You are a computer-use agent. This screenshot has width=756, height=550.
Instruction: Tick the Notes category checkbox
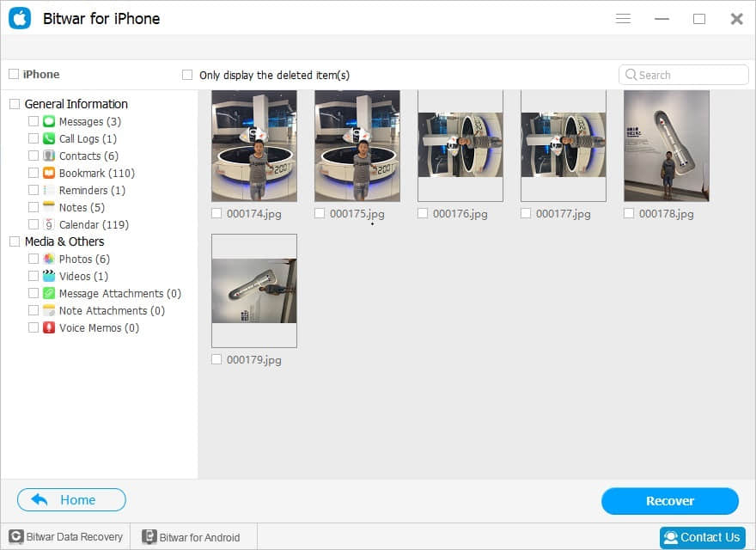(34, 207)
